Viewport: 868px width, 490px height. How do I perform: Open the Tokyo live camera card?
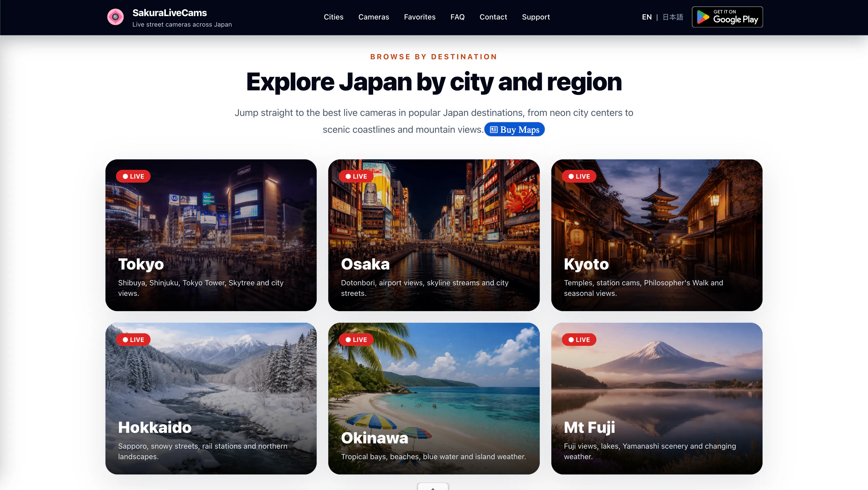pos(211,235)
